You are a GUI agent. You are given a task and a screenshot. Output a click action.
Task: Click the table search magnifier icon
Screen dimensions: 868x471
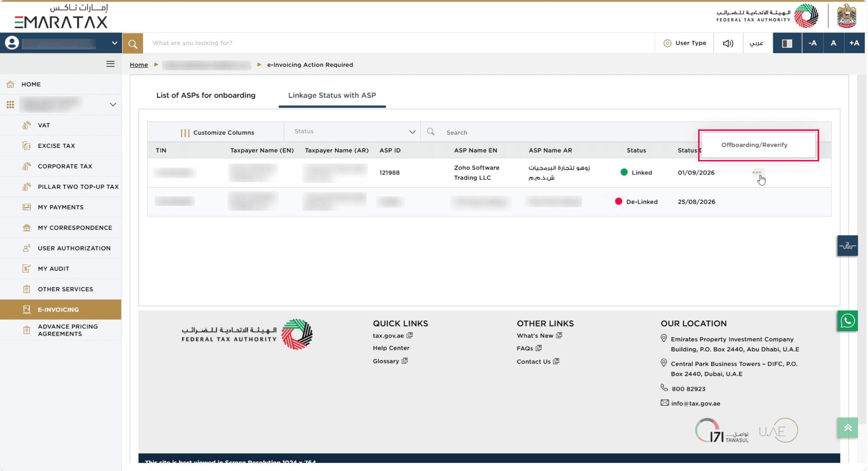431,132
